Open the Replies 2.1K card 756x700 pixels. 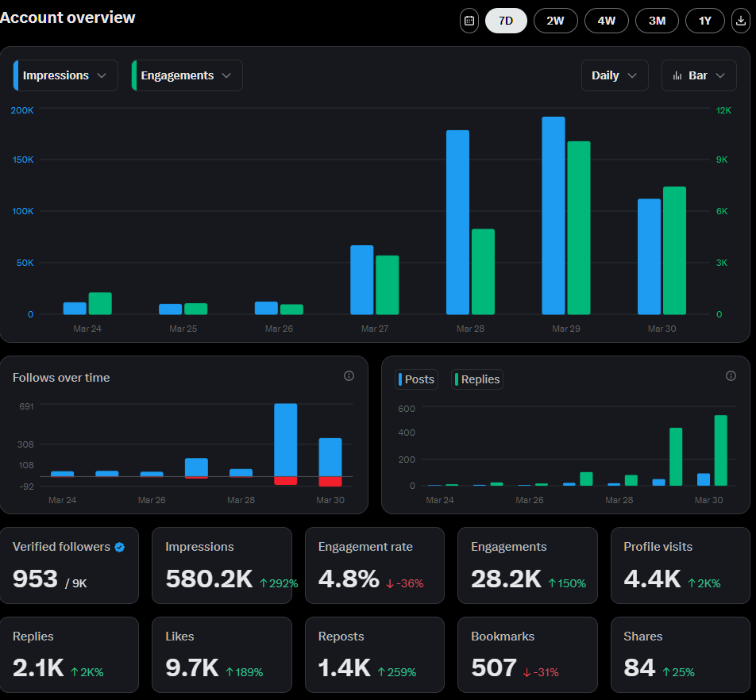tap(69, 655)
